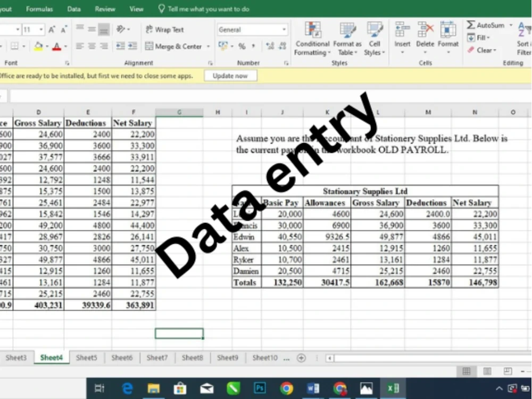The width and height of the screenshot is (532, 399).
Task: Open Word from the taskbar
Action: pyautogui.click(x=313, y=388)
